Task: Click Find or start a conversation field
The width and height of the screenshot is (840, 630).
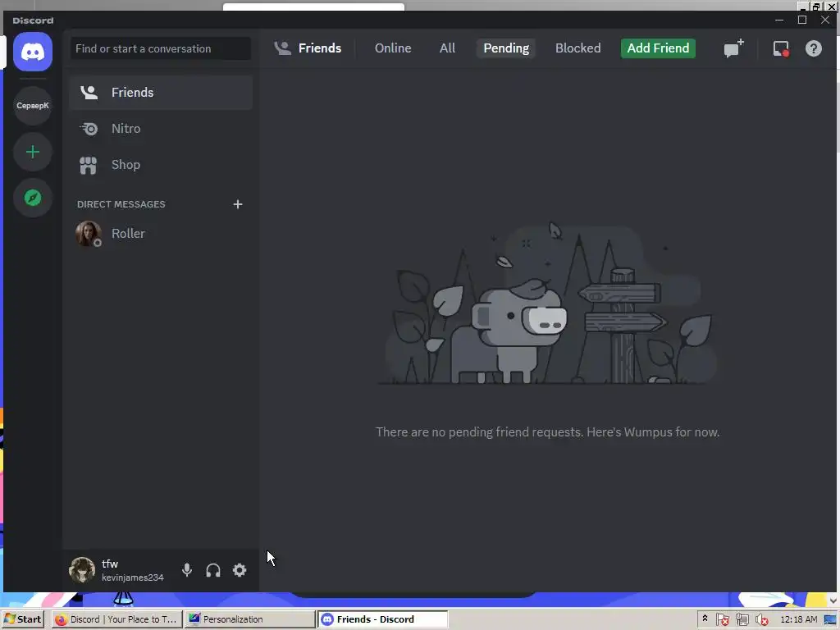Action: pos(160,48)
